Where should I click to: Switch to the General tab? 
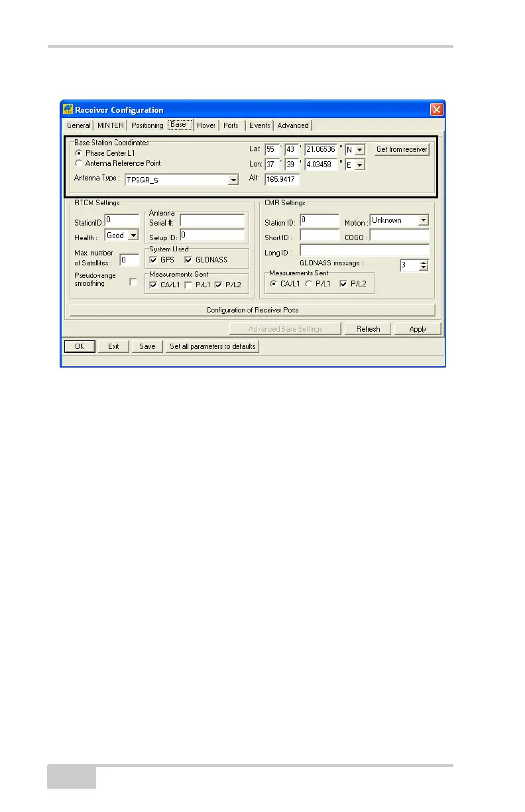click(79, 125)
